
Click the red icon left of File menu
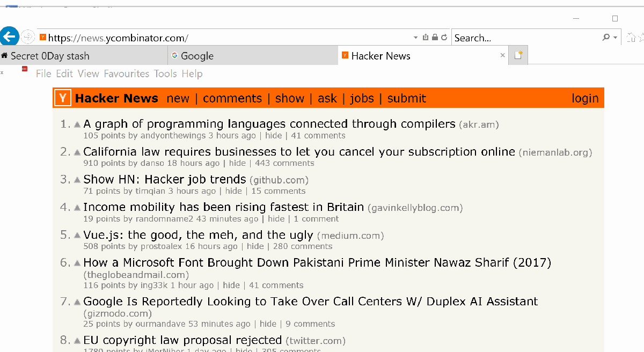pyautogui.click(x=24, y=69)
